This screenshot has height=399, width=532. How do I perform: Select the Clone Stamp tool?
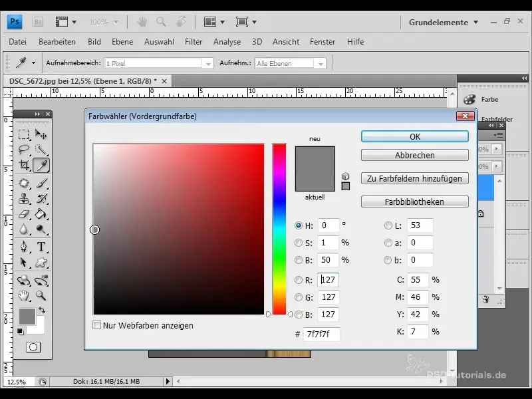coord(24,198)
